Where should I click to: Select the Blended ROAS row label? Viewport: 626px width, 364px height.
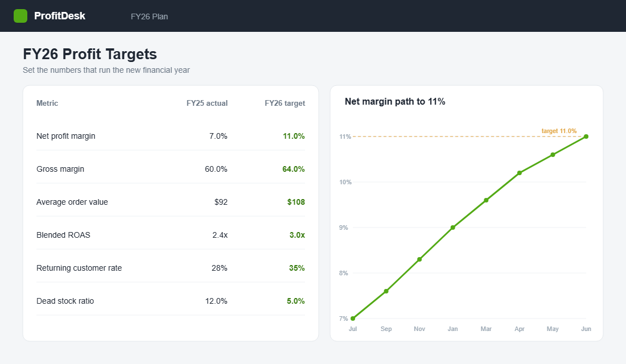[64, 235]
